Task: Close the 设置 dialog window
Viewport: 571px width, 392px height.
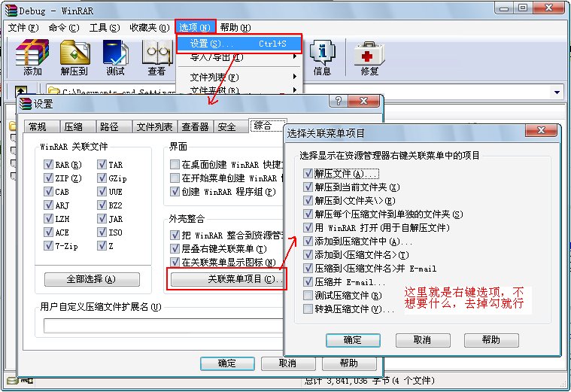Action: point(364,101)
